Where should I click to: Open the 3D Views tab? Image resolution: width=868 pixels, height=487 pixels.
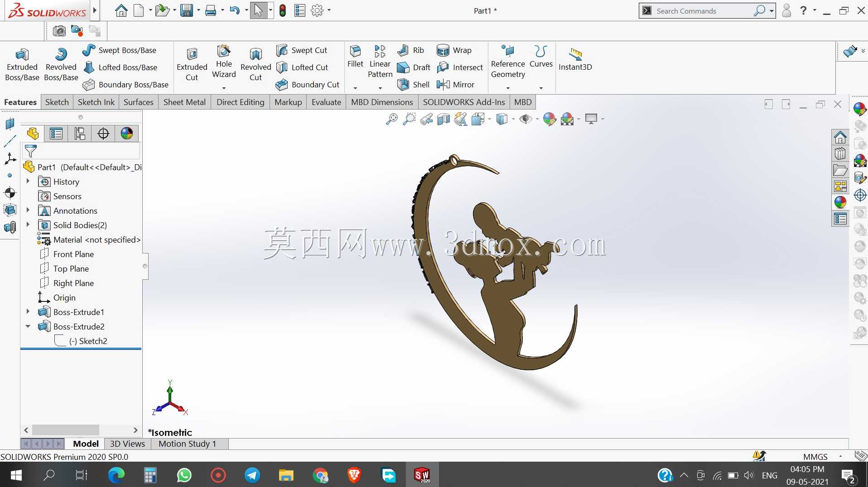click(127, 444)
